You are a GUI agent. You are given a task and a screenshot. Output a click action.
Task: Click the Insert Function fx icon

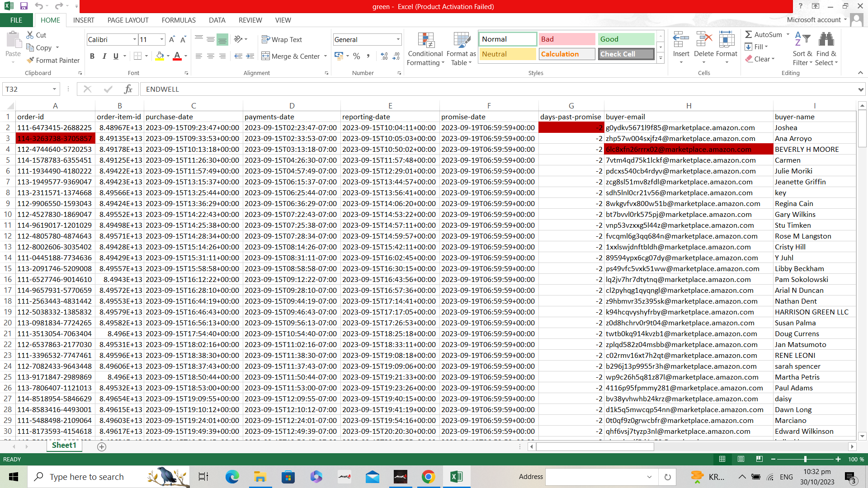click(x=128, y=89)
